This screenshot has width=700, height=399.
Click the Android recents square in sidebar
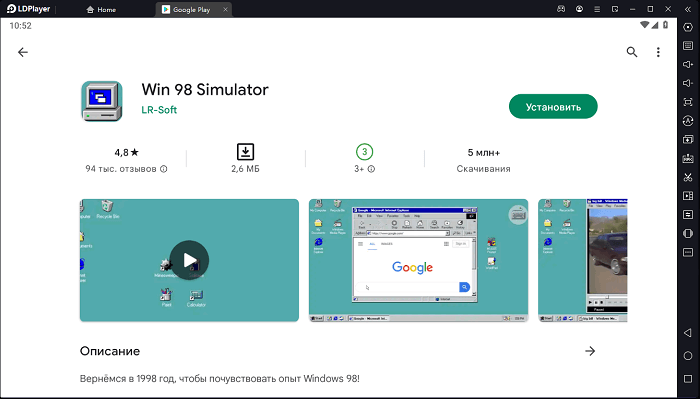coord(688,379)
